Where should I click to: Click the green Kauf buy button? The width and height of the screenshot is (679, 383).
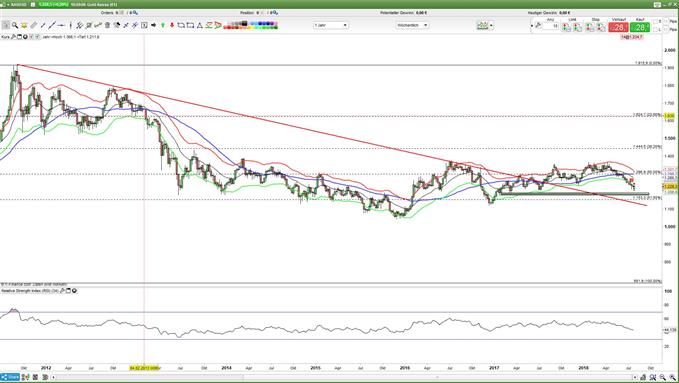pyautogui.click(x=640, y=27)
